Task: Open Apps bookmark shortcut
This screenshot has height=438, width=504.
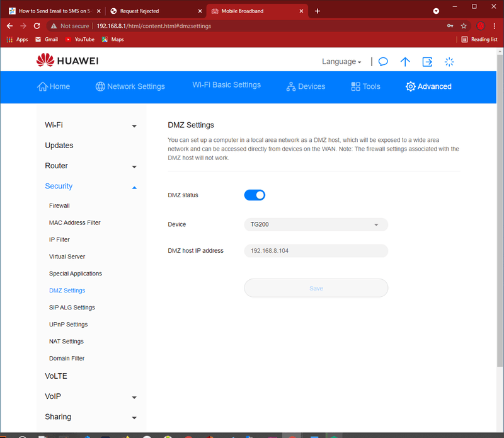Action: coord(17,40)
